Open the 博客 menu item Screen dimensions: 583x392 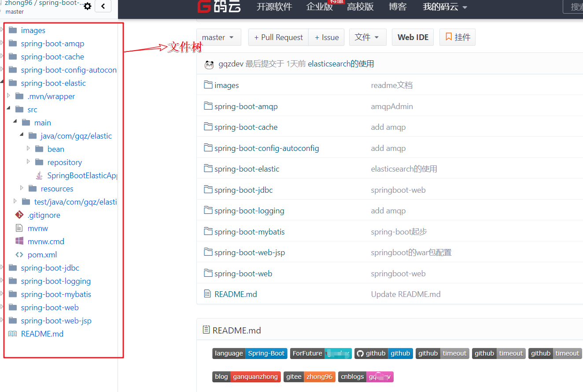click(398, 7)
